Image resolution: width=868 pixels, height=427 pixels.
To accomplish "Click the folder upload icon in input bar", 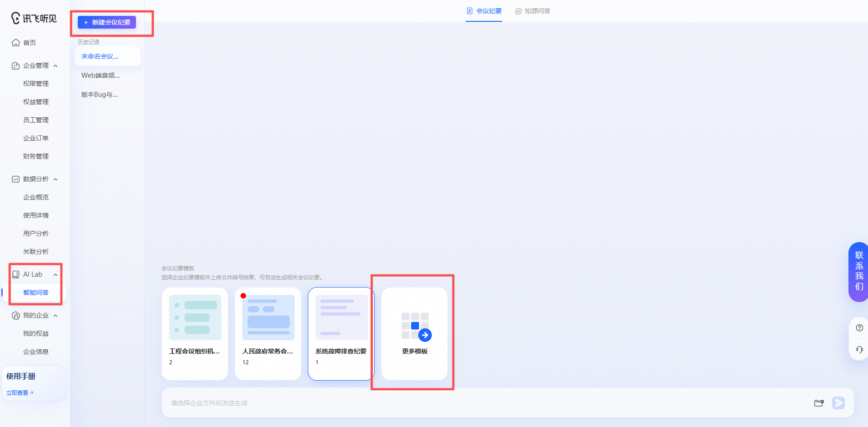I will [819, 403].
